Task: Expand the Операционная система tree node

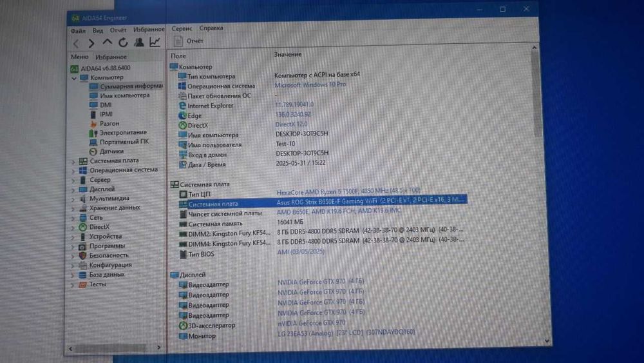Action: (x=73, y=171)
